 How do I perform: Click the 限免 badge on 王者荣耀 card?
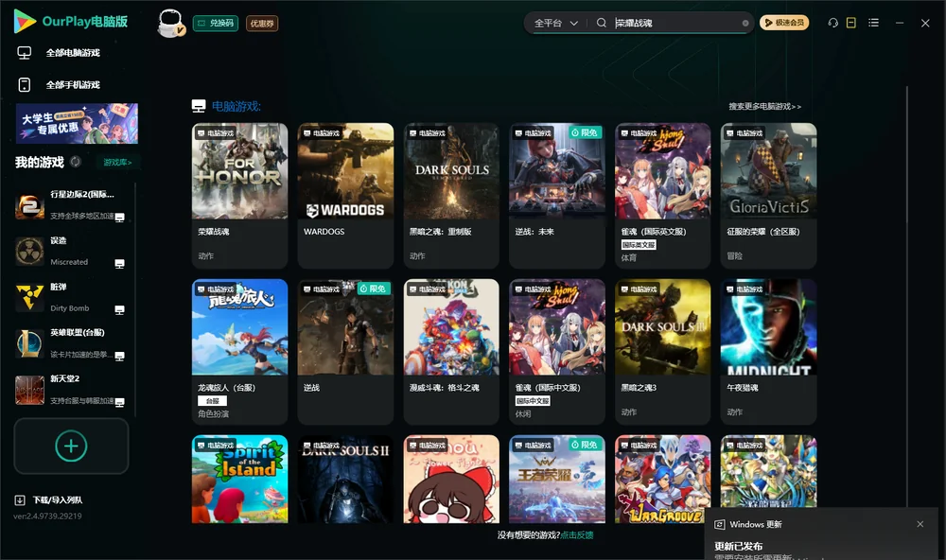tap(585, 445)
